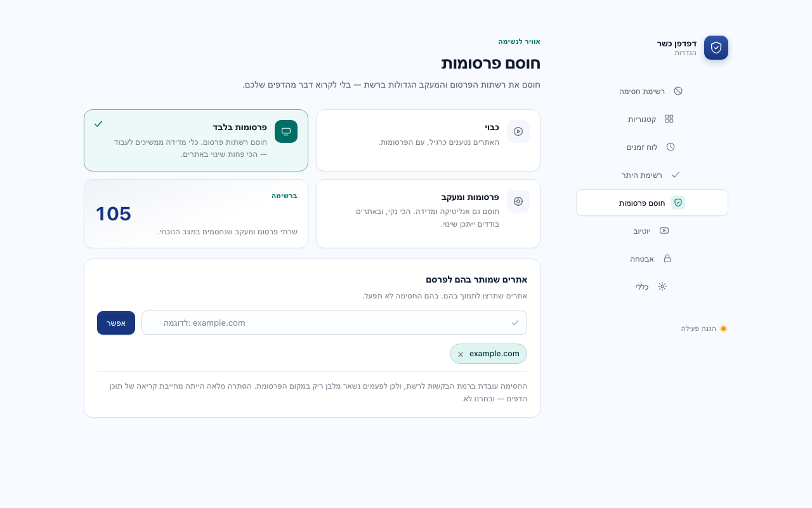Select the פרסומות בלבד mode card
The width and height of the screenshot is (812, 508).
[x=196, y=140]
